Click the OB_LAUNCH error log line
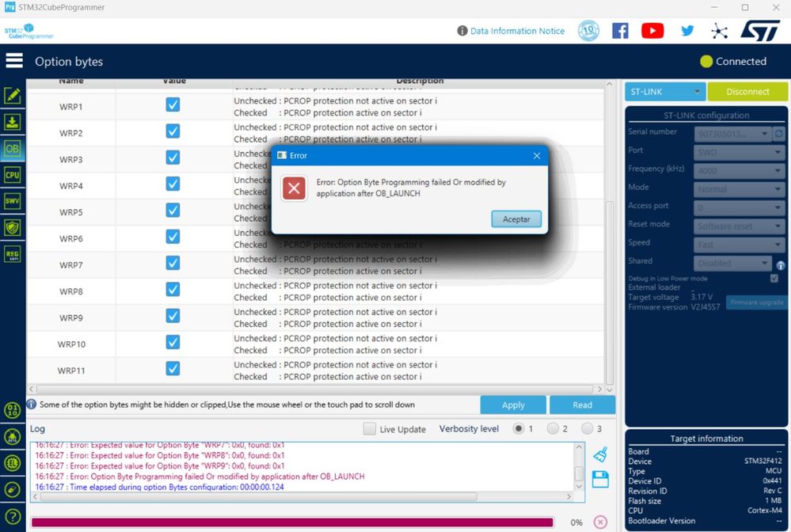 pos(200,477)
